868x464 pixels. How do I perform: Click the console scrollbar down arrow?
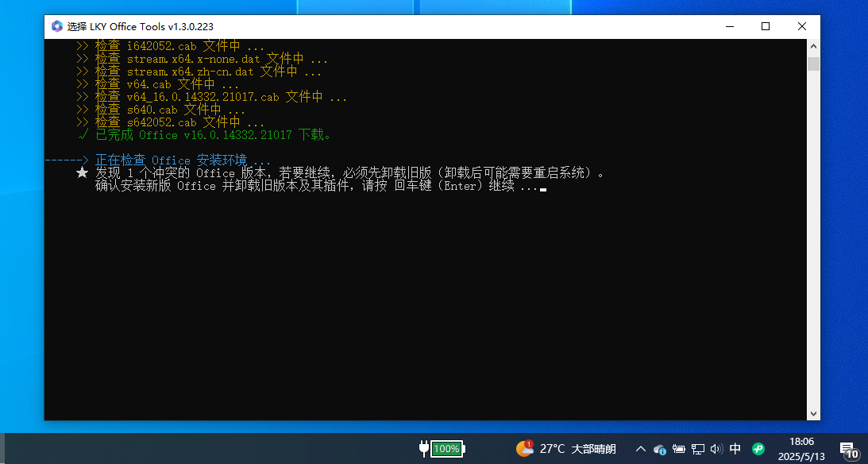(x=813, y=414)
